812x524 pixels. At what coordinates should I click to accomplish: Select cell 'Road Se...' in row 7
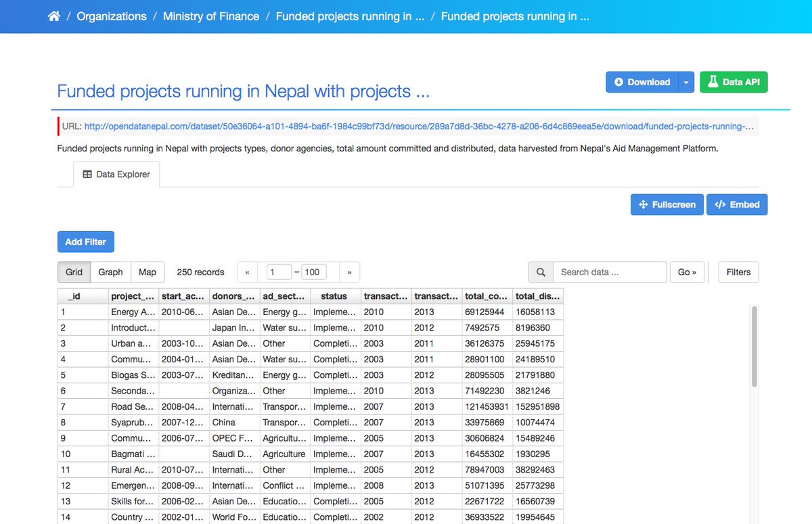(x=133, y=406)
